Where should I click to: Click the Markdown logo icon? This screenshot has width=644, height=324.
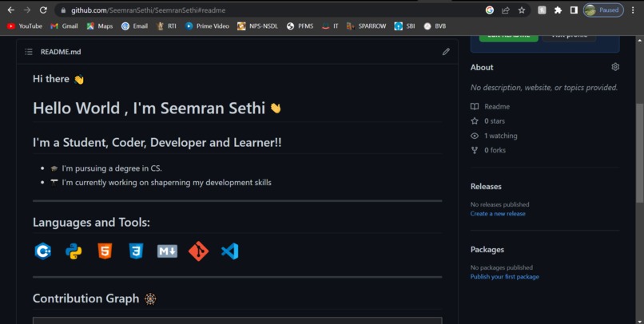(167, 251)
